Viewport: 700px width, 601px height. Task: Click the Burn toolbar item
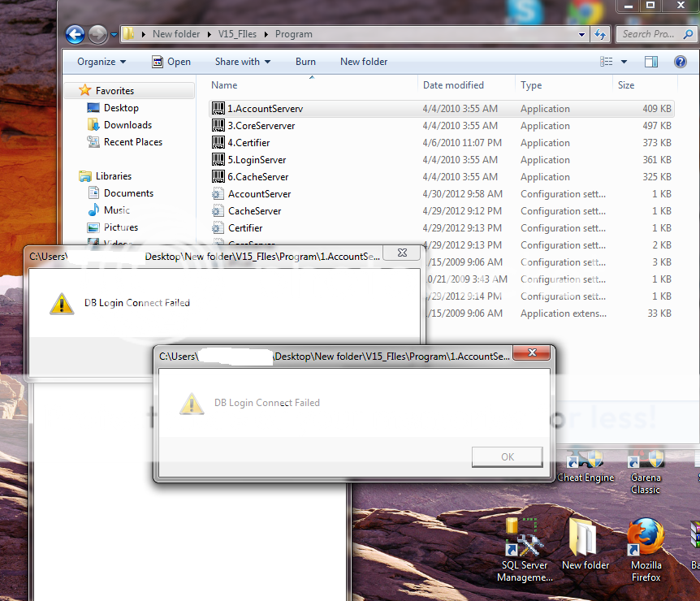pos(305,62)
